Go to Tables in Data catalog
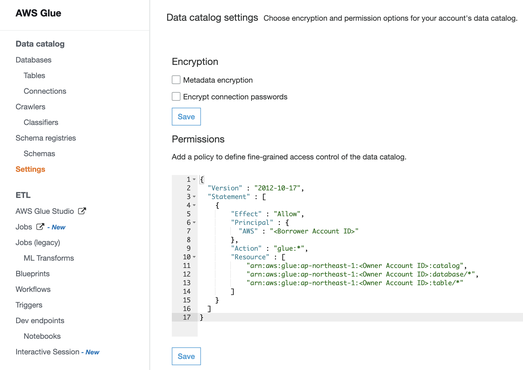This screenshot has width=523, height=370. click(x=34, y=75)
